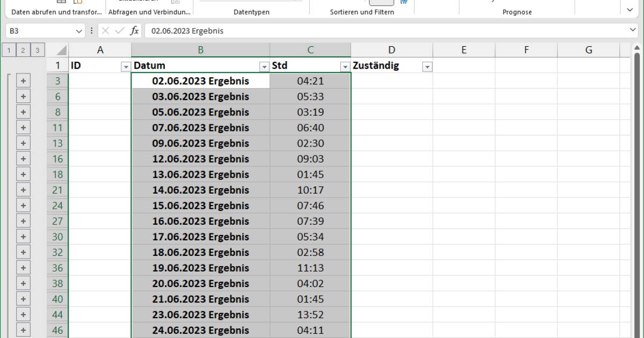Collapse the ribbon using the chevron
This screenshot has width=644, height=338.
(630, 9)
